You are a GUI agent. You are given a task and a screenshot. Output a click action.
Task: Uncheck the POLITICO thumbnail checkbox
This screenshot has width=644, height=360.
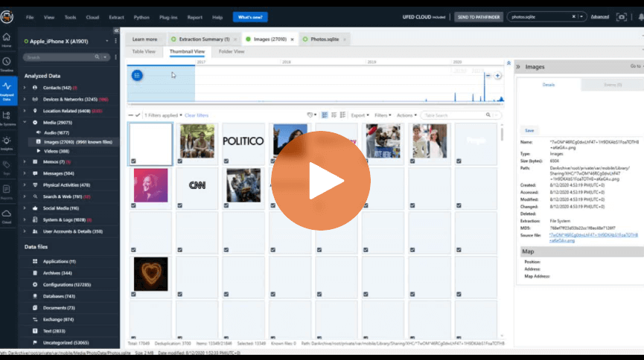226,161
